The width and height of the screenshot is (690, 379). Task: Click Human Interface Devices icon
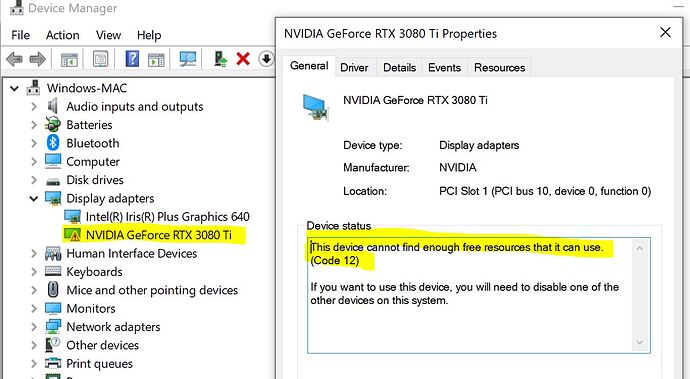pos(53,254)
